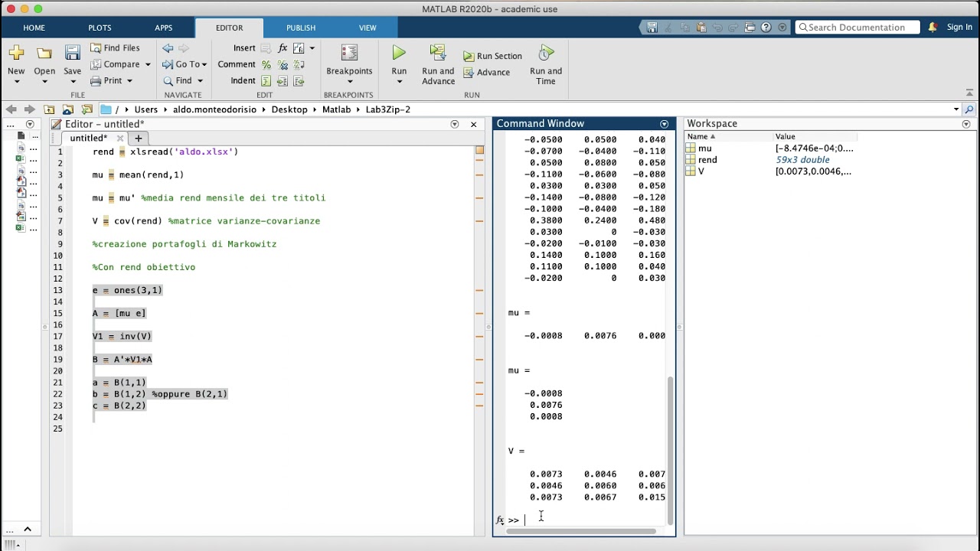Close the Editor panel

tap(473, 124)
